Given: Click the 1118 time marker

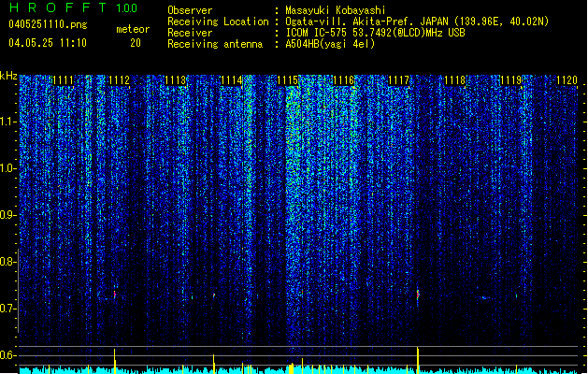Looking at the screenshot, I should pyautogui.click(x=455, y=80).
